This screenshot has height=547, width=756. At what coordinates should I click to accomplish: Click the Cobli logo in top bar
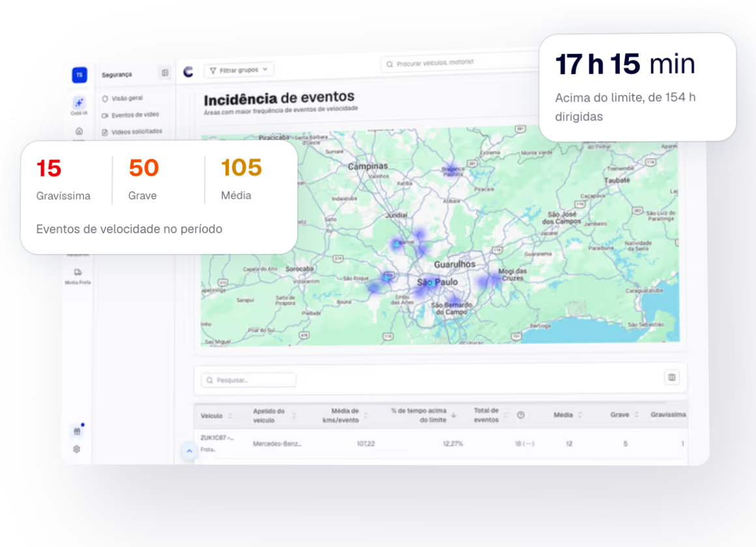pos(188,72)
